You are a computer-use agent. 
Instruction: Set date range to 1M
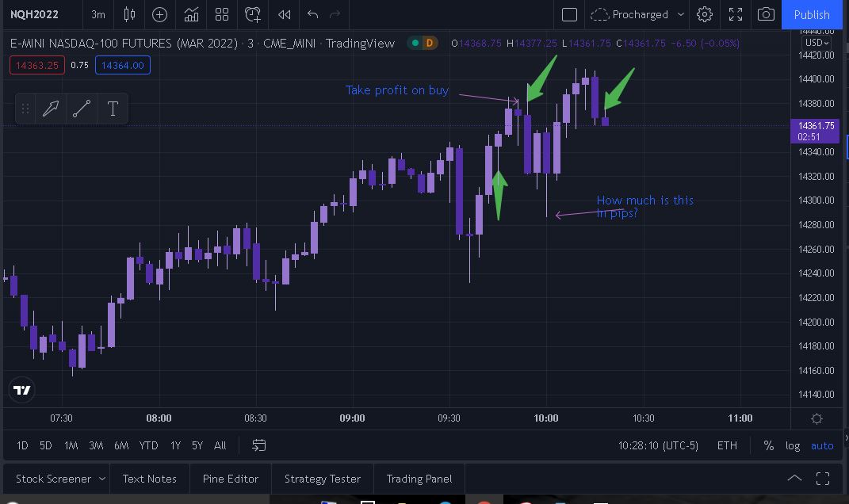click(x=71, y=445)
